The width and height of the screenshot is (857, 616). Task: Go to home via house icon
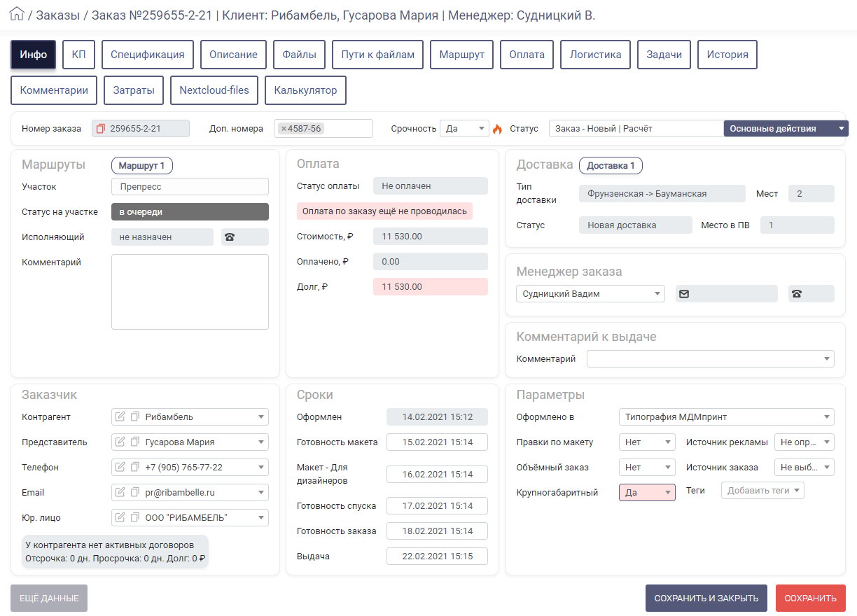click(x=16, y=14)
